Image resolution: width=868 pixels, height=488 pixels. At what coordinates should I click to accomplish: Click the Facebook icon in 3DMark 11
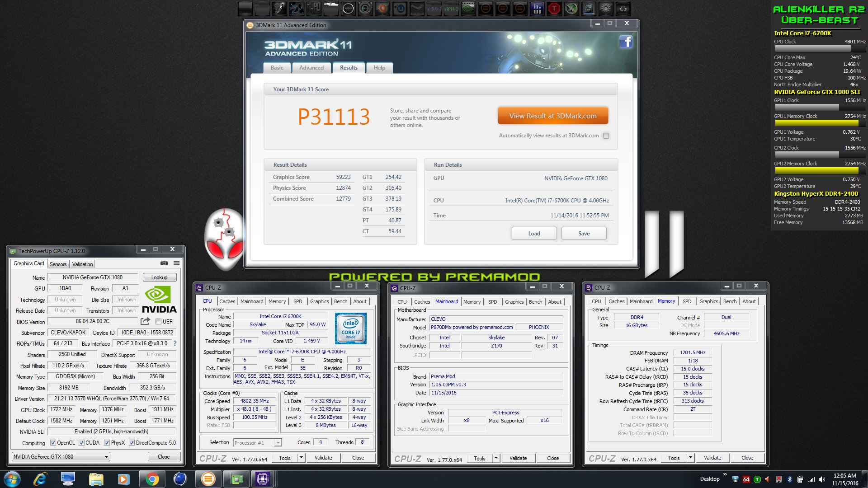626,42
